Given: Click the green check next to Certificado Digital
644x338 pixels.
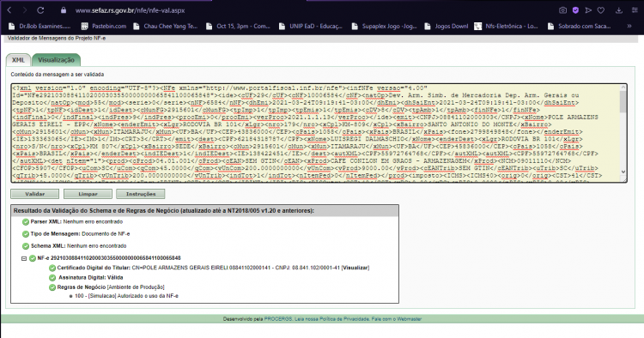Looking at the screenshot, I should [52, 268].
